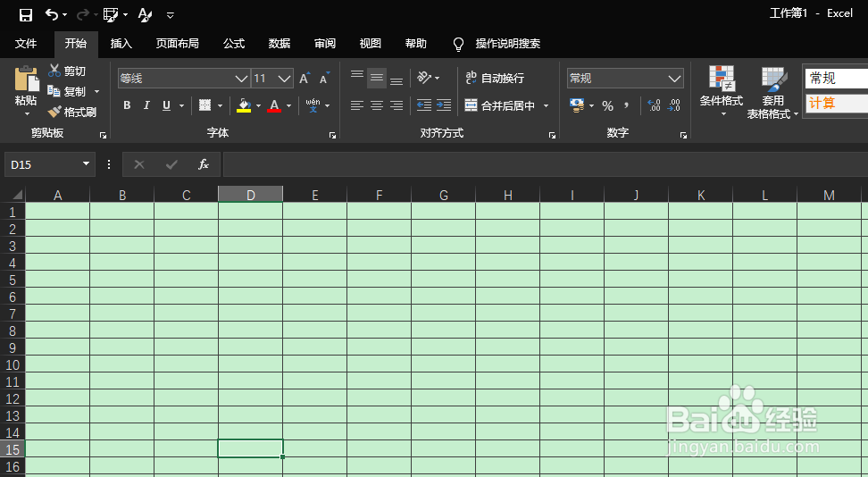Click Increase Decimal icon

[654, 105]
